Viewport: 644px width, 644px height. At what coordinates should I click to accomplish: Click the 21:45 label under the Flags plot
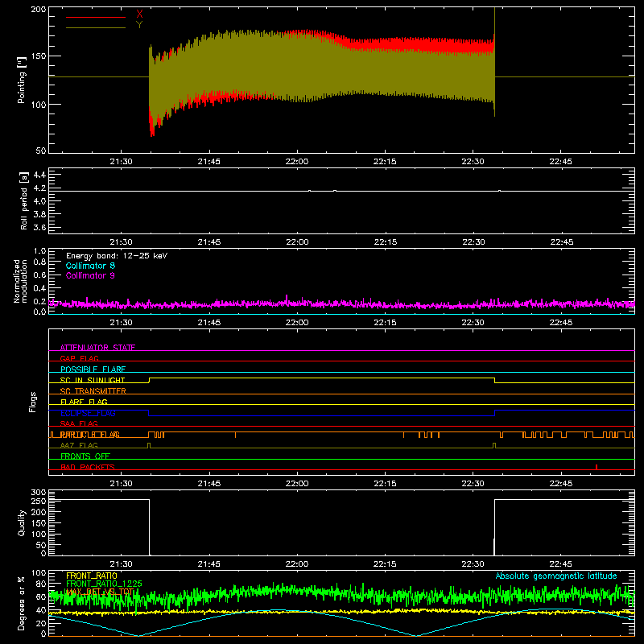tap(209, 484)
